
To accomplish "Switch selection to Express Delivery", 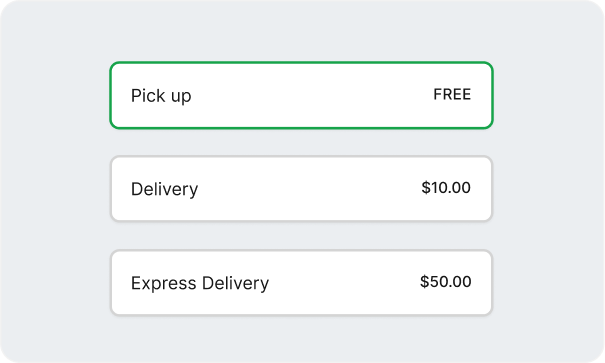I will (301, 283).
